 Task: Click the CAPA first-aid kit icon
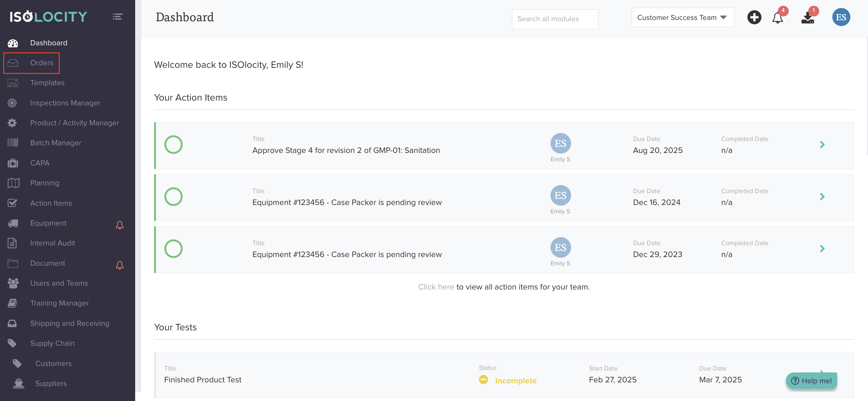(13, 163)
